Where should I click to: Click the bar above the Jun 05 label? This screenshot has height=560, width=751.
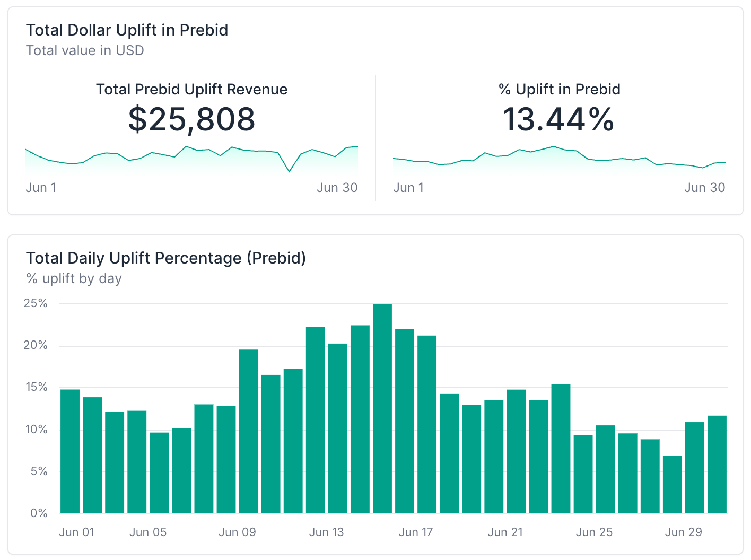point(159,472)
